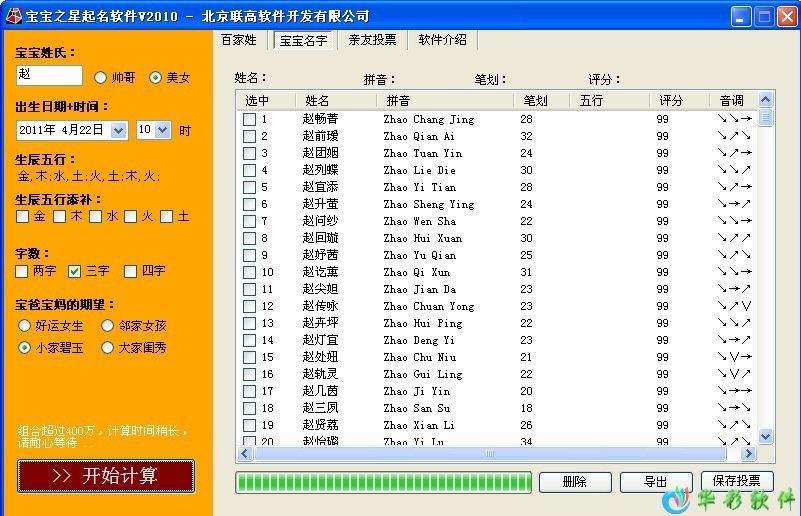Tick checkbox for row 5 赵宜添

(x=249, y=187)
